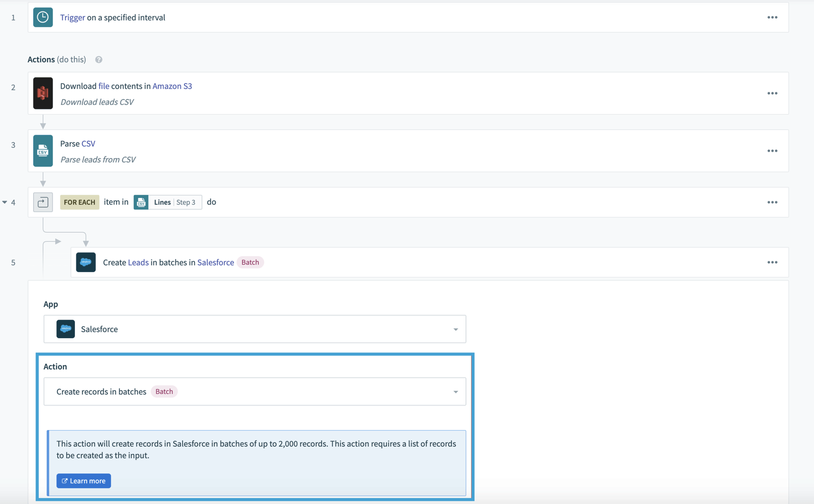Click the FOR EACH label badge
The image size is (814, 504).
79,202
